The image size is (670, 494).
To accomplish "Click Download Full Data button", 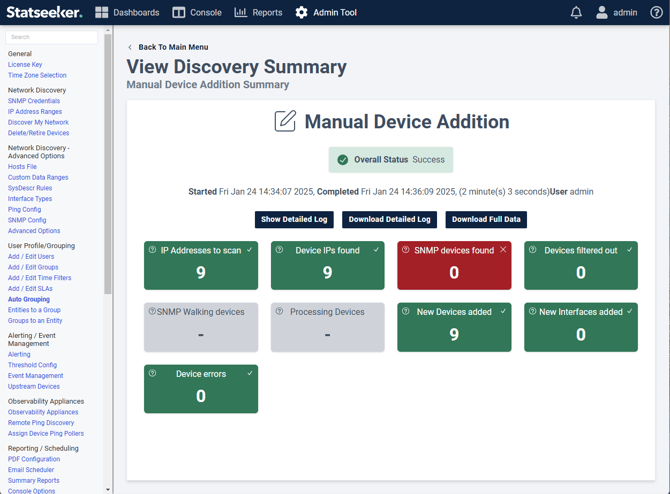I will click(486, 219).
